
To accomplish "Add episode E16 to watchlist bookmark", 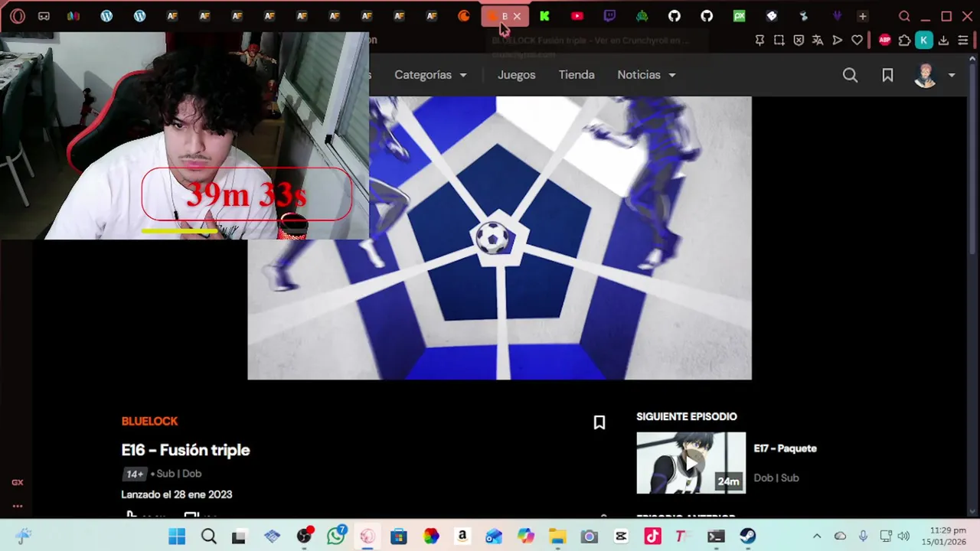I will (x=599, y=422).
